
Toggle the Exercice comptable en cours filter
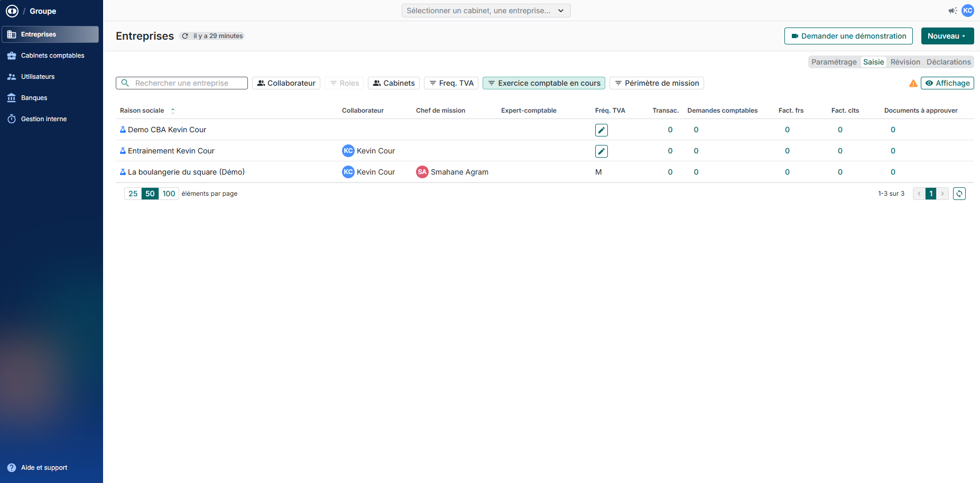(543, 83)
